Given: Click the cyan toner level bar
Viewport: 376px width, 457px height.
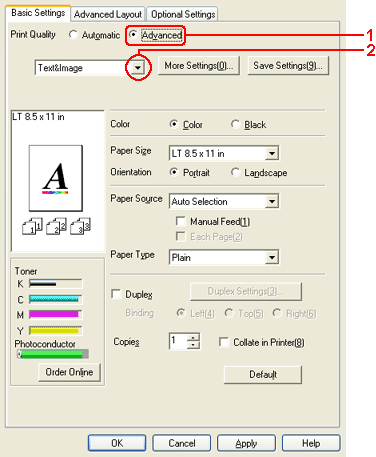Looking at the screenshot, I should tap(55, 299).
